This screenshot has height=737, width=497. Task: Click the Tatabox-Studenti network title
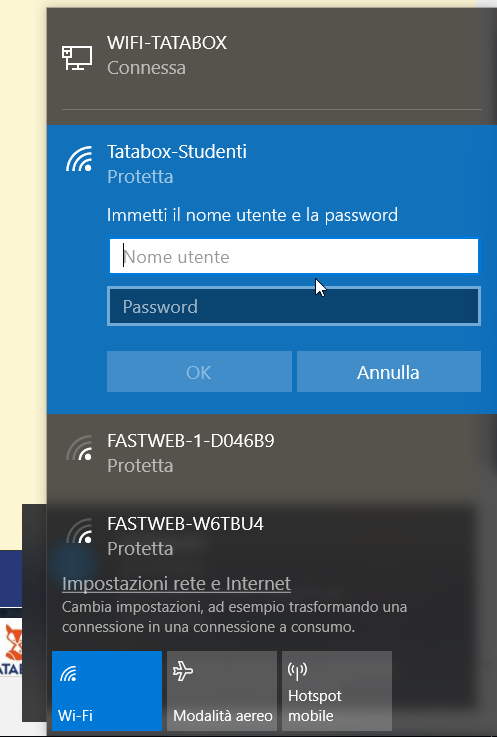click(177, 151)
